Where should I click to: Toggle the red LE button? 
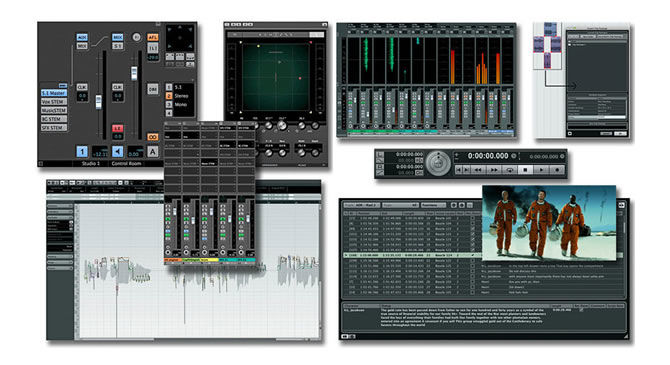pyautogui.click(x=118, y=128)
